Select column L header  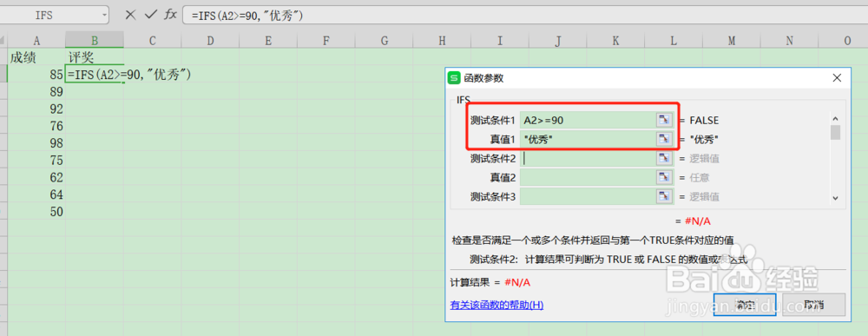674,40
